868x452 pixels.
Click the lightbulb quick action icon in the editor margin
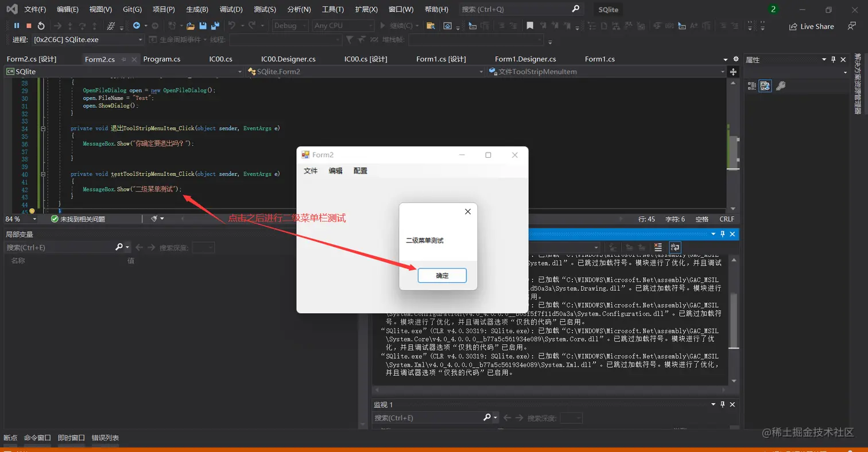(32, 212)
